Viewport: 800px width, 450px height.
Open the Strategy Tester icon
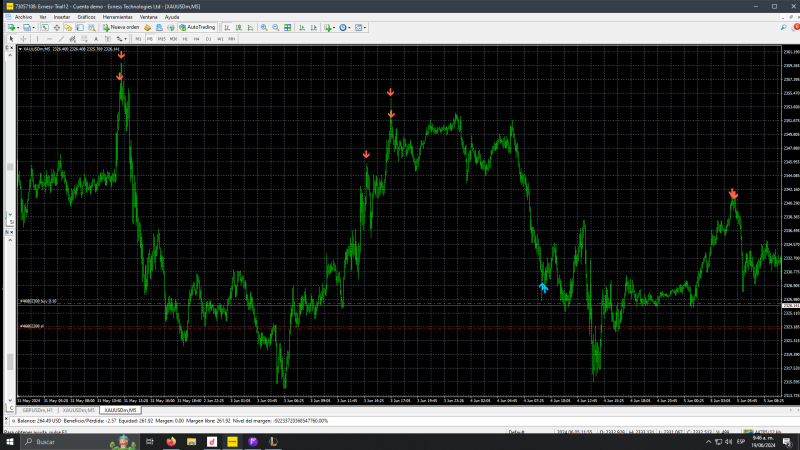point(92,28)
